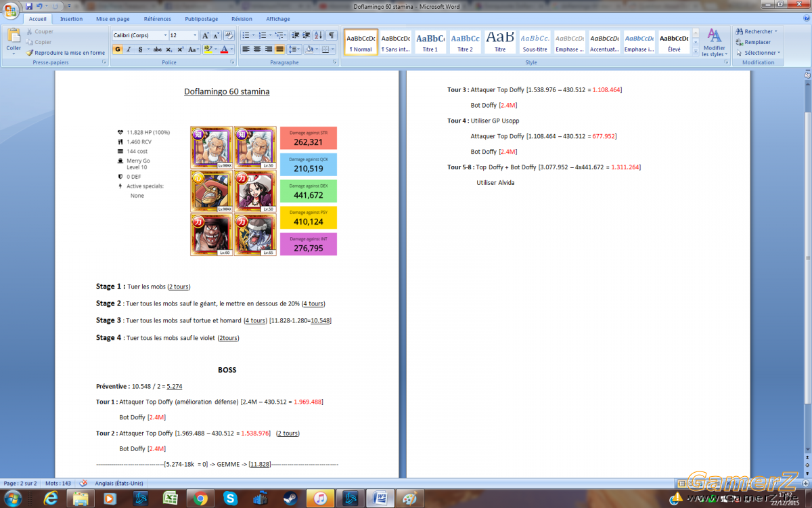Apply the Titre 1 style
Viewport: 812px width, 508px height.
tap(430, 42)
